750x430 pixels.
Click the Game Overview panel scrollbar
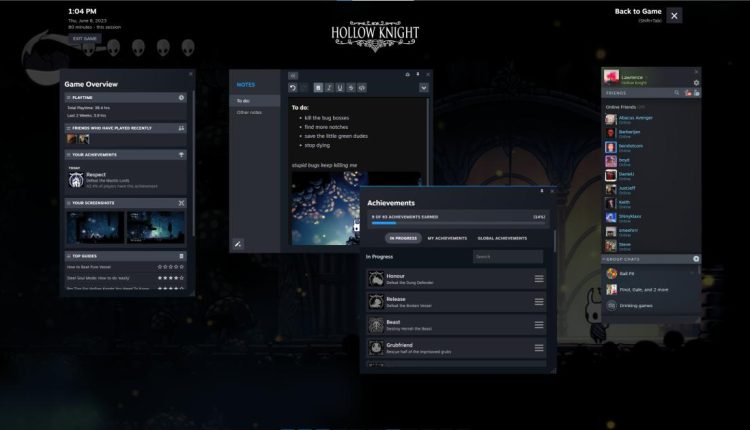pyautogui.click(x=194, y=163)
